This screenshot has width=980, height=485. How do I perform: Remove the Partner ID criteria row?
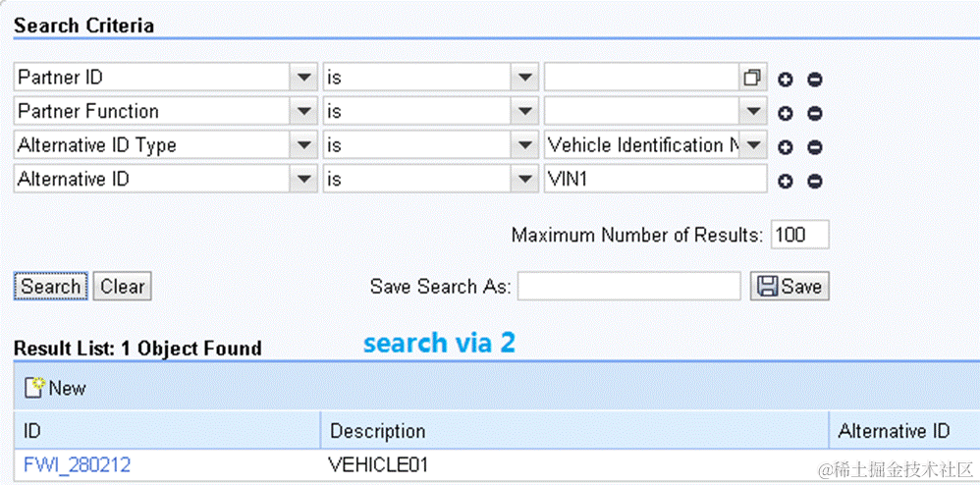(x=814, y=80)
